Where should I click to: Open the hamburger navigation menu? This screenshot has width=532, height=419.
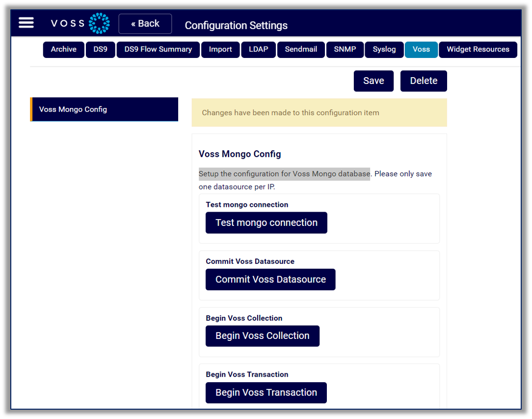click(26, 22)
